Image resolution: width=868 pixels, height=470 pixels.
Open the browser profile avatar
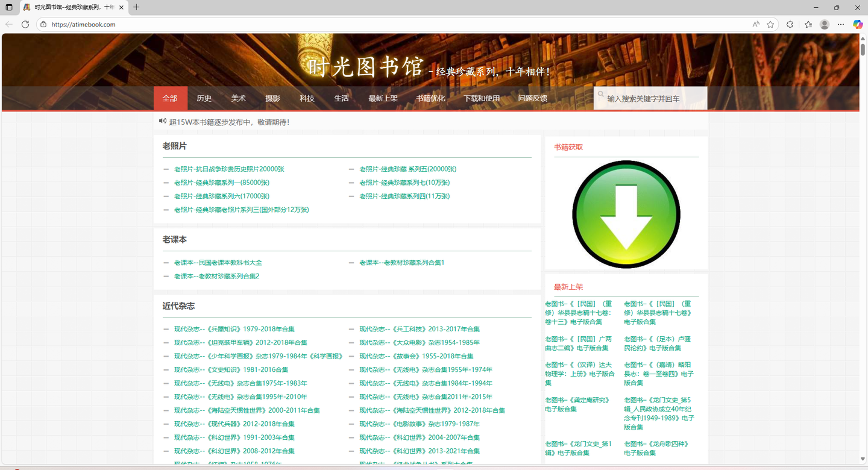click(x=825, y=24)
